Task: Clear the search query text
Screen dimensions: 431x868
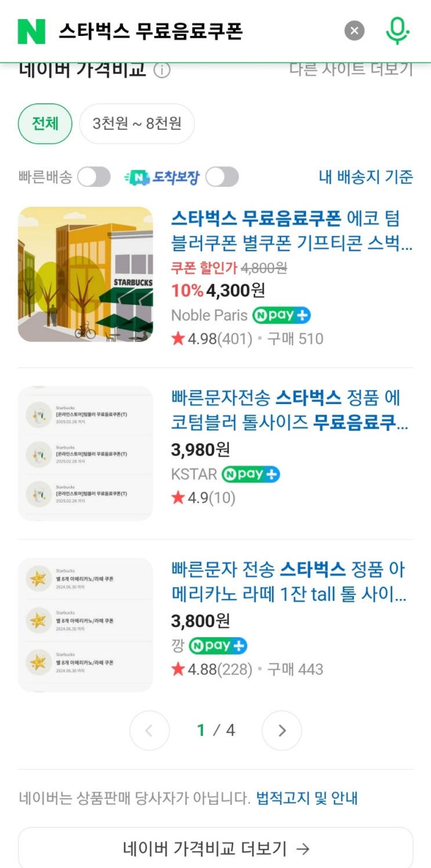Action: [354, 31]
